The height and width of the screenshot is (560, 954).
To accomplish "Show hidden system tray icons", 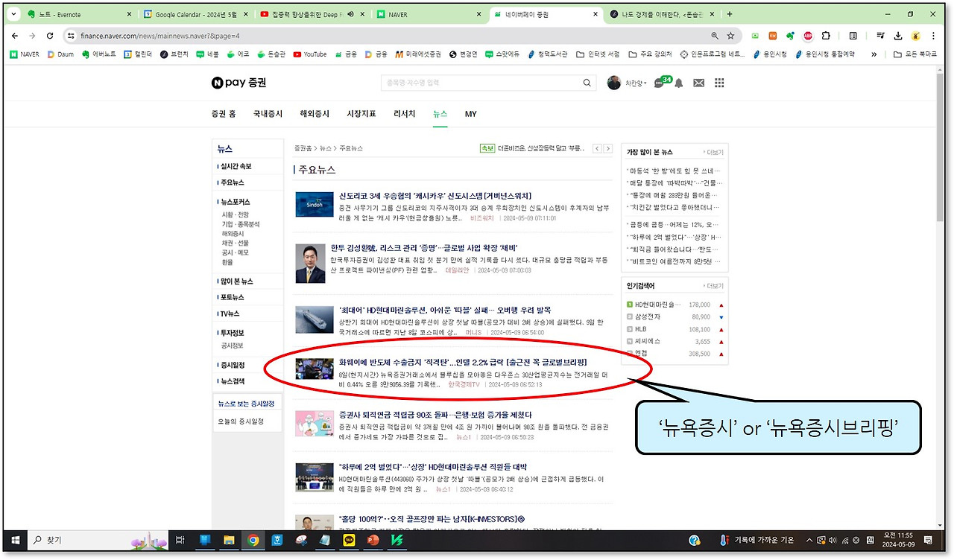I will pyautogui.click(x=809, y=540).
